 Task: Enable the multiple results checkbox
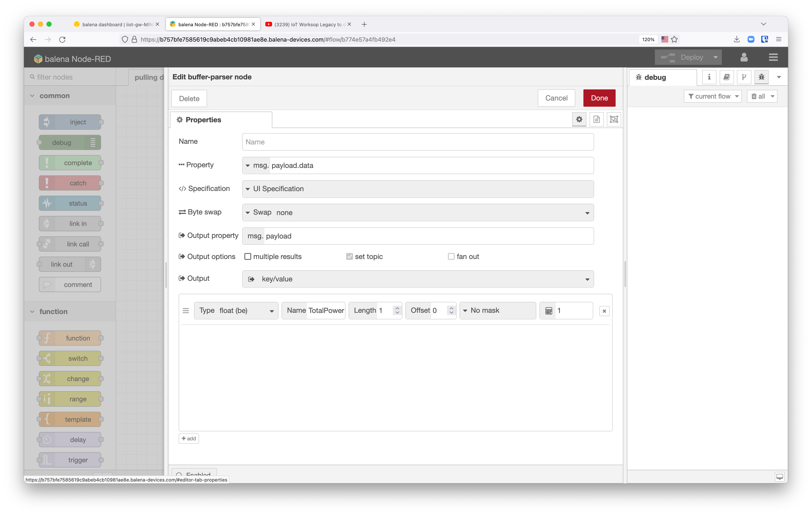click(x=248, y=256)
